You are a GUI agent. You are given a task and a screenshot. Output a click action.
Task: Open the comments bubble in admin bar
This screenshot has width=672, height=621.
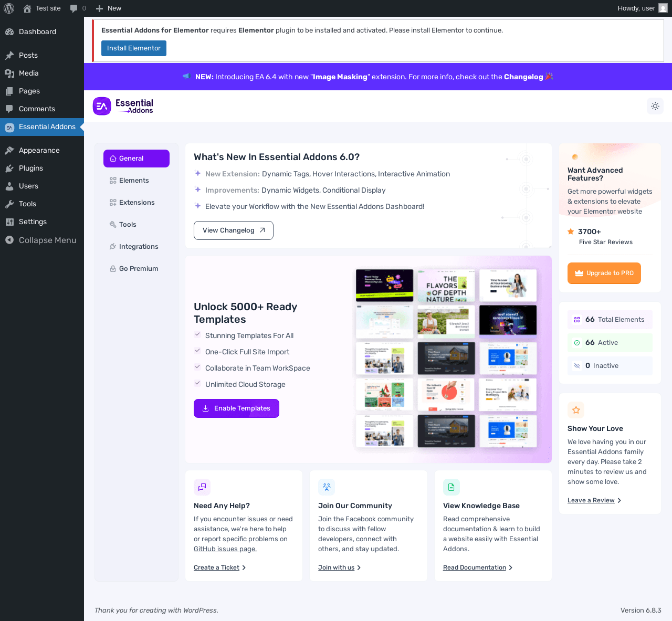(x=74, y=8)
